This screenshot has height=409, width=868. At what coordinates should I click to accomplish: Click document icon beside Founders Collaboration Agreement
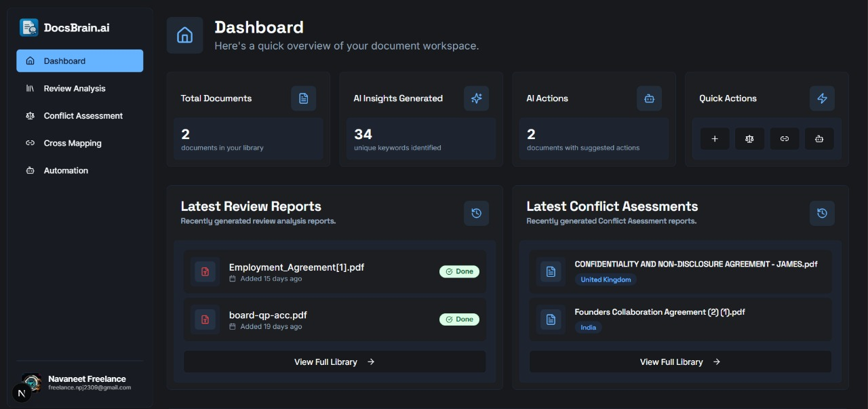coord(551,319)
